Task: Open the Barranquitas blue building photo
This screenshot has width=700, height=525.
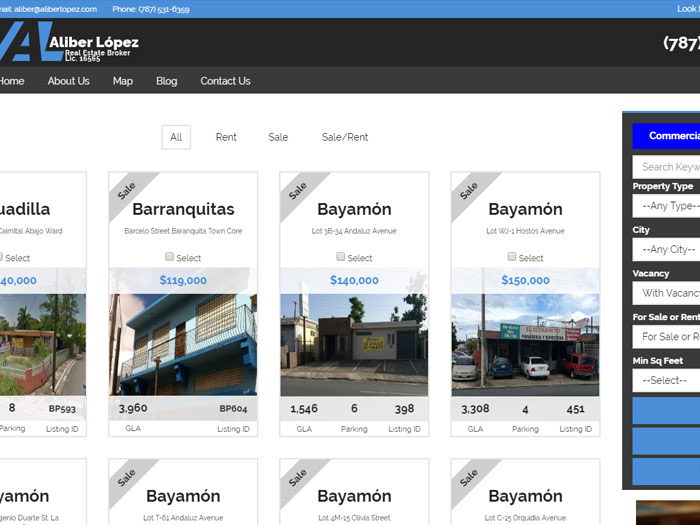Action: pyautogui.click(x=183, y=344)
